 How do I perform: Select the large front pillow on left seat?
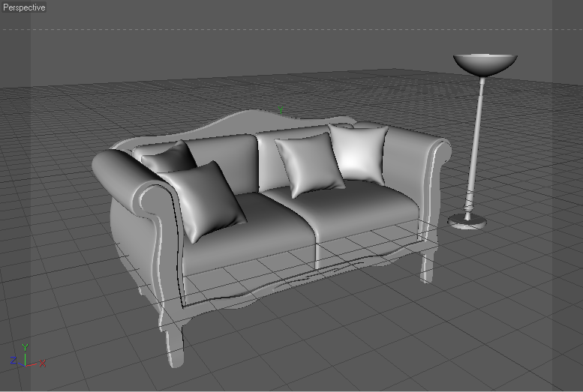pos(204,201)
